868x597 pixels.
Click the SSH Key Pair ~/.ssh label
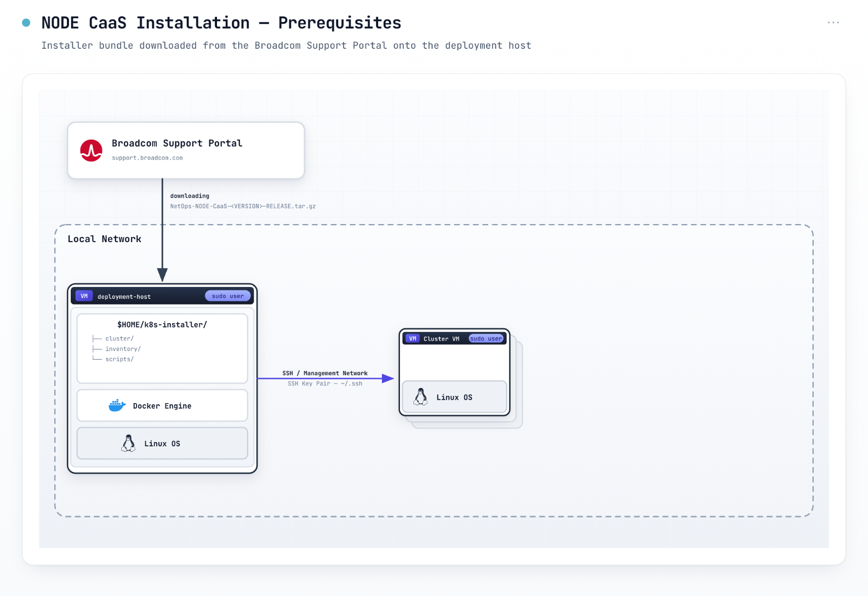[x=325, y=383]
